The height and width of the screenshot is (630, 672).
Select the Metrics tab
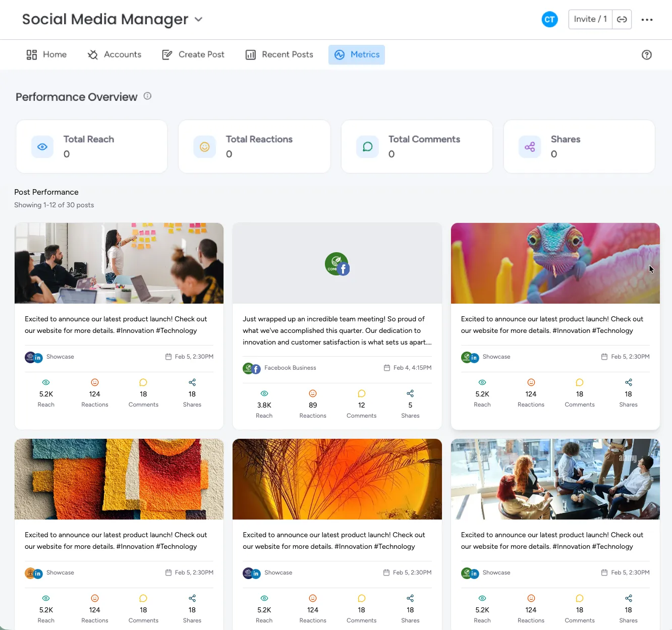(357, 54)
